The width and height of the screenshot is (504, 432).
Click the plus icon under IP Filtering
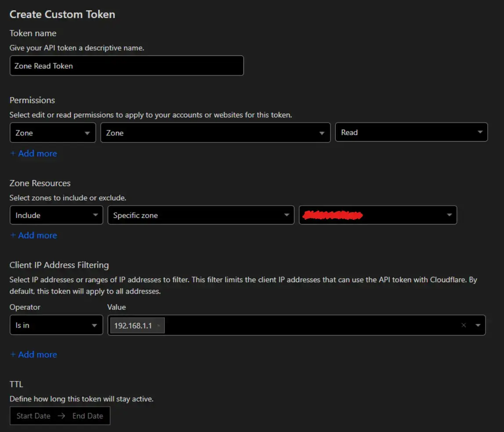tap(13, 354)
